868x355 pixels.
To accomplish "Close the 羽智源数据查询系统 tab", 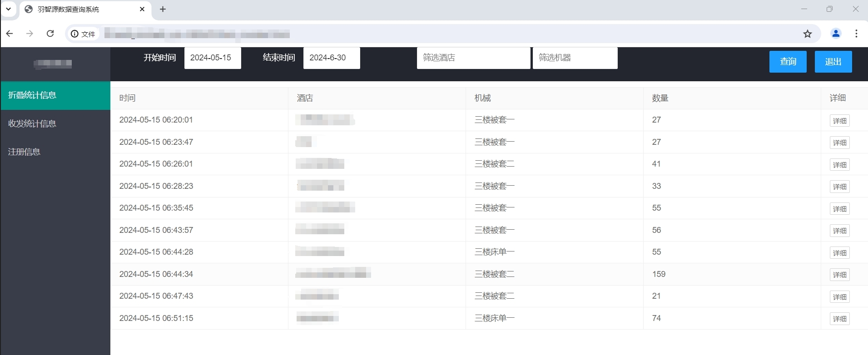I will point(142,9).
